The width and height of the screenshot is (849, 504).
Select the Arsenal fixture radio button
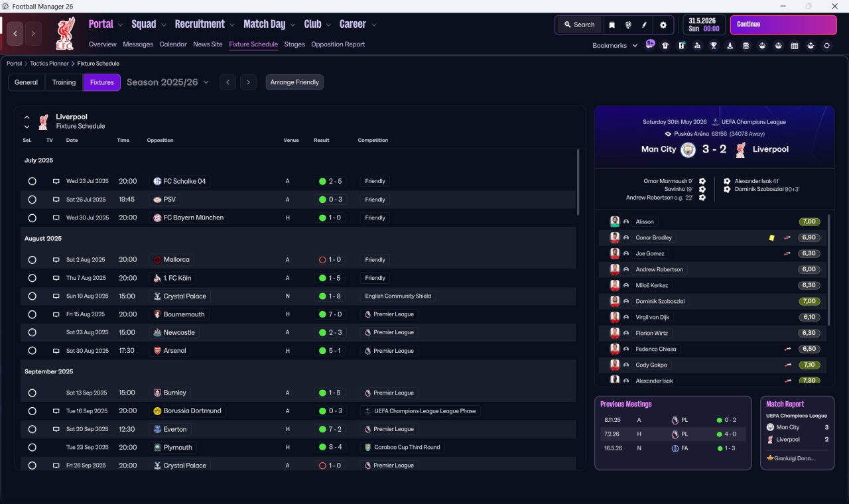pos(32,351)
